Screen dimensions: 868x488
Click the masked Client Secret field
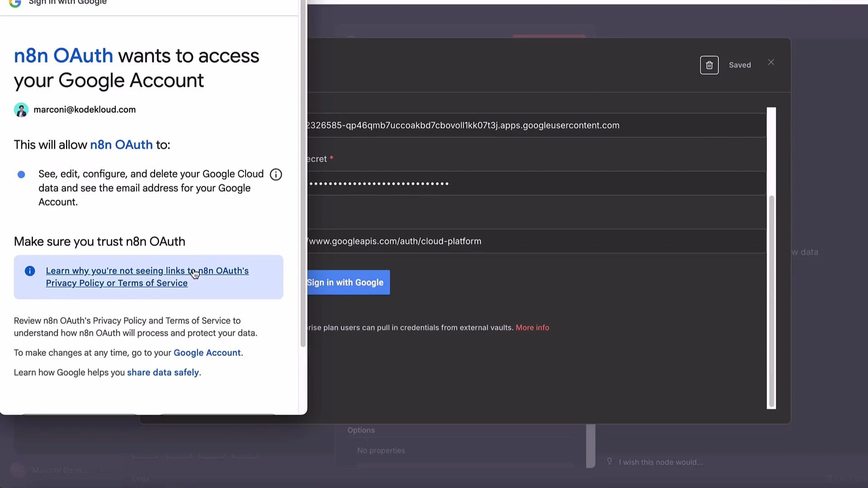536,183
